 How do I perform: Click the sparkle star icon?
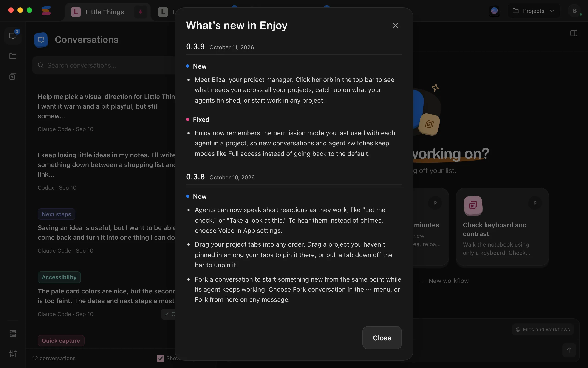435,88
